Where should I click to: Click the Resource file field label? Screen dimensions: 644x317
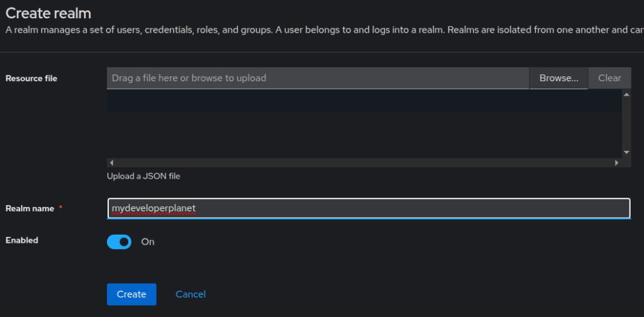[31, 79]
